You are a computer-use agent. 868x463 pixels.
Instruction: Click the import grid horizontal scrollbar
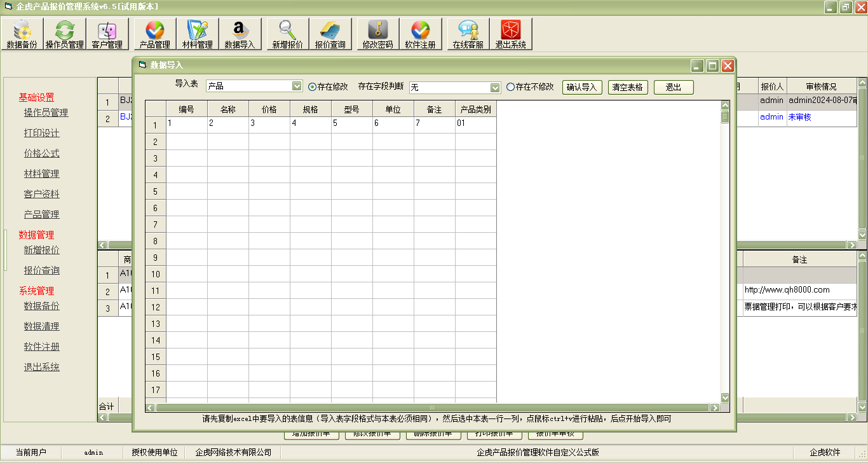click(x=432, y=408)
